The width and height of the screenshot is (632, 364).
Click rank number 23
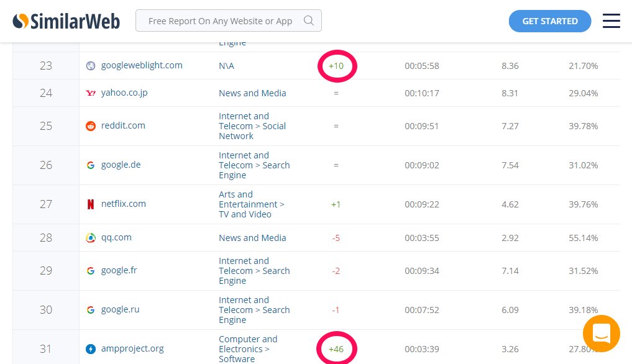click(46, 66)
